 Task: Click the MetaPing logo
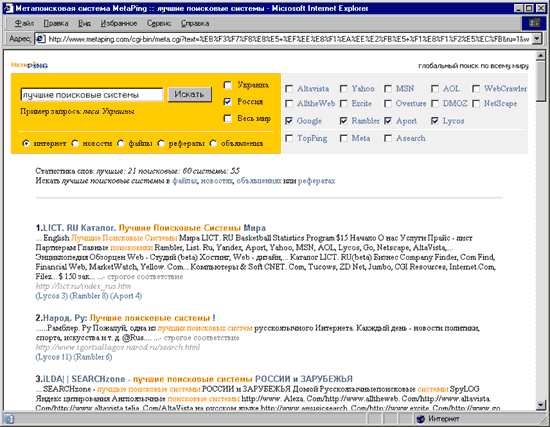(29, 65)
